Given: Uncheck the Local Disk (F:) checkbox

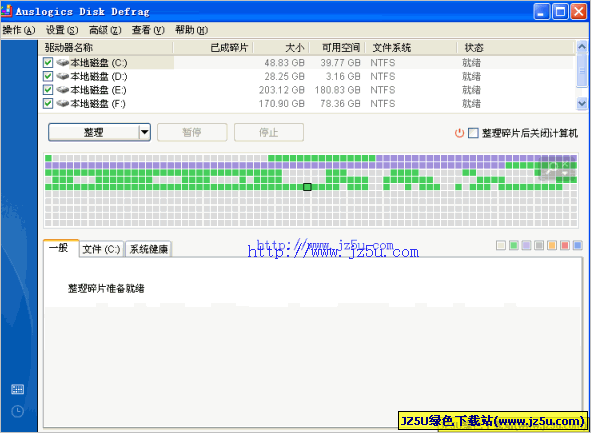Looking at the screenshot, I should tap(48, 104).
